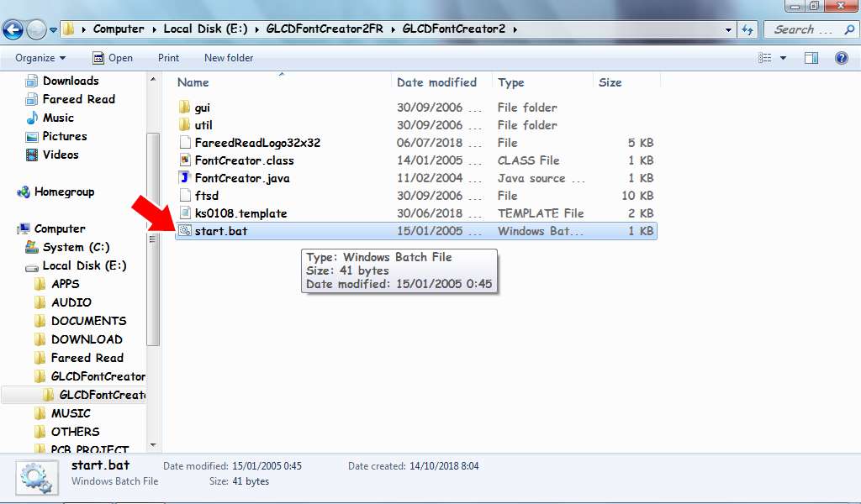Select the start.bat file icon
This screenshot has height=504, width=861.
[x=185, y=230]
